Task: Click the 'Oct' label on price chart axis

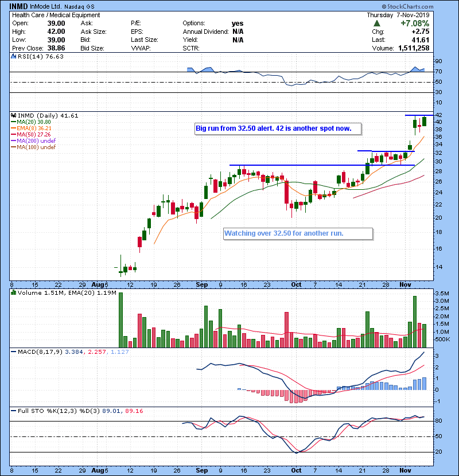Action: point(296,285)
